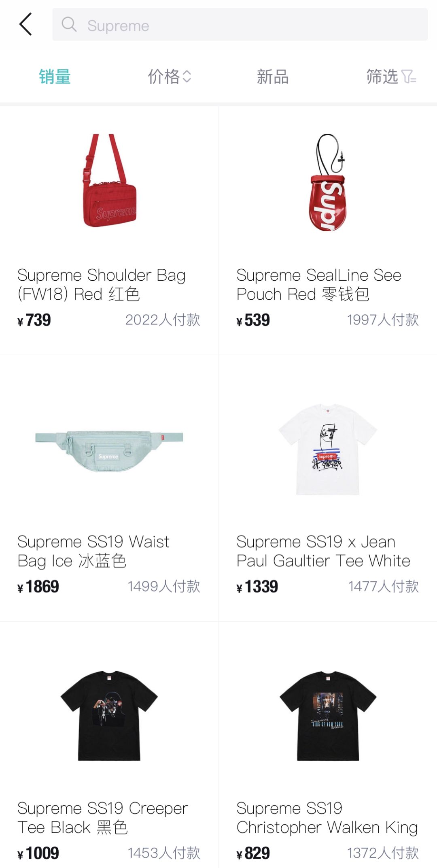Image resolution: width=437 pixels, height=868 pixels.
Task: Open the Christopher Walken King tee image
Action: tap(328, 715)
